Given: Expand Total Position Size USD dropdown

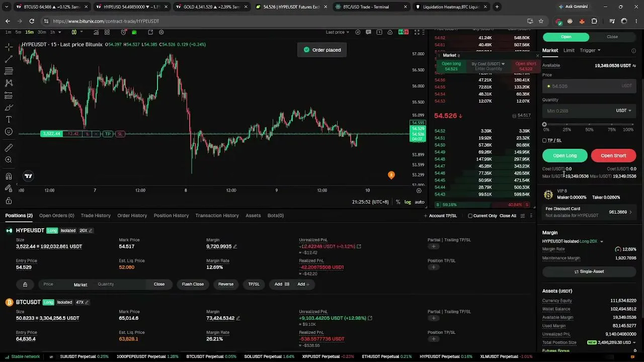Looking at the screenshot, I should [x=633, y=342].
